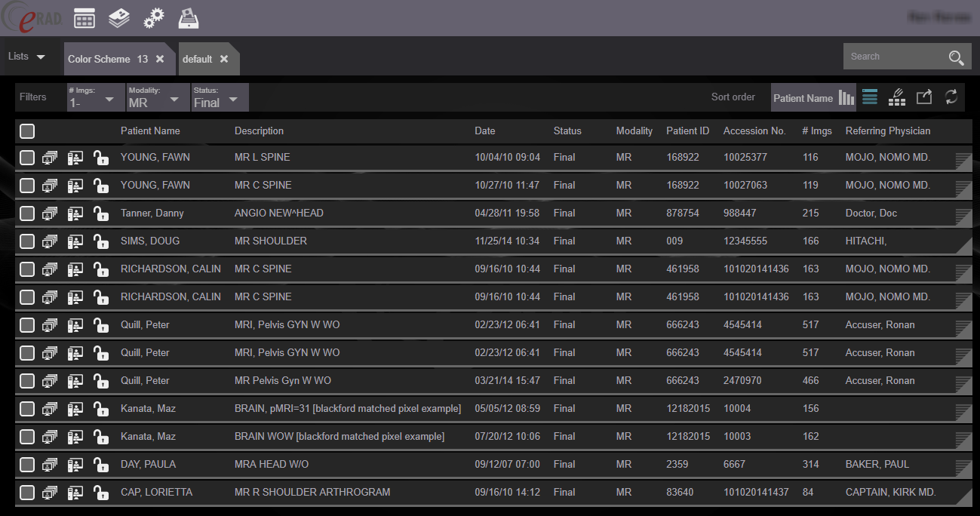Click the stacked folders icon in header
Image resolution: width=980 pixels, height=516 pixels.
118,19
